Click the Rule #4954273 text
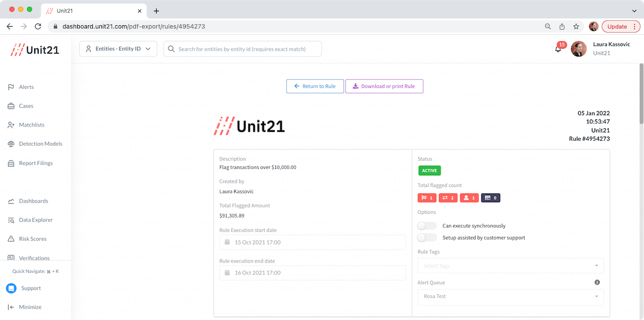The image size is (644, 320). [x=589, y=139]
